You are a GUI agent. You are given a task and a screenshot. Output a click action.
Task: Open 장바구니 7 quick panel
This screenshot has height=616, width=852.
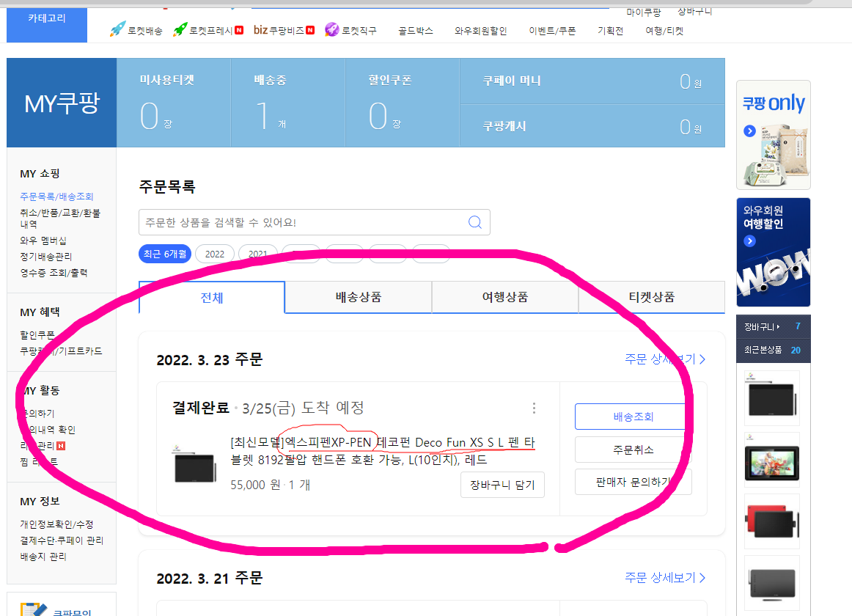[x=774, y=326]
